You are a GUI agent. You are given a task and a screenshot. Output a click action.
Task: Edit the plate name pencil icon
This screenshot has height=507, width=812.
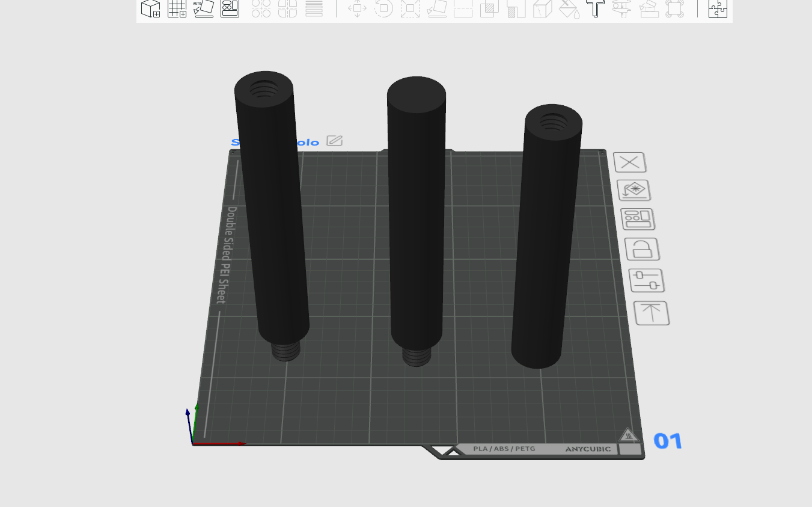tap(335, 141)
